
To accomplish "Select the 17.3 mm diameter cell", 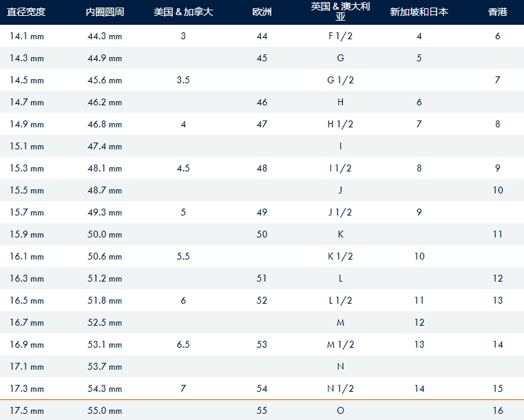I will 27,388.
